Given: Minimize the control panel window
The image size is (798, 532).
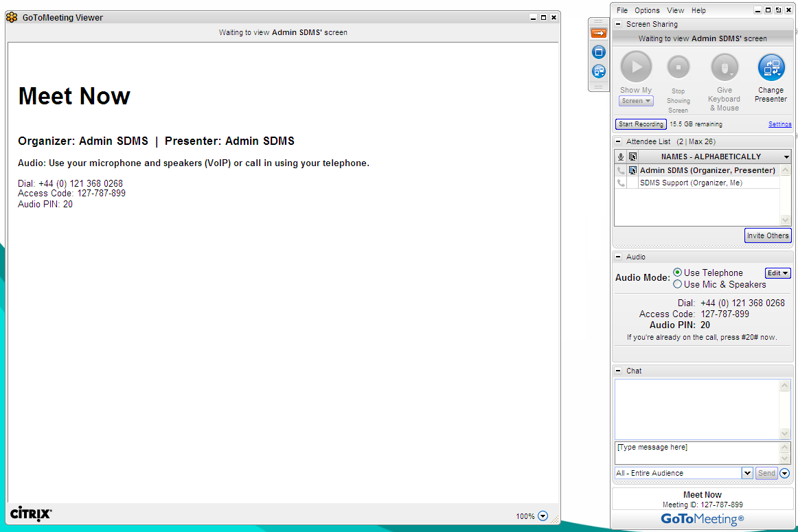Looking at the screenshot, I should point(757,10).
